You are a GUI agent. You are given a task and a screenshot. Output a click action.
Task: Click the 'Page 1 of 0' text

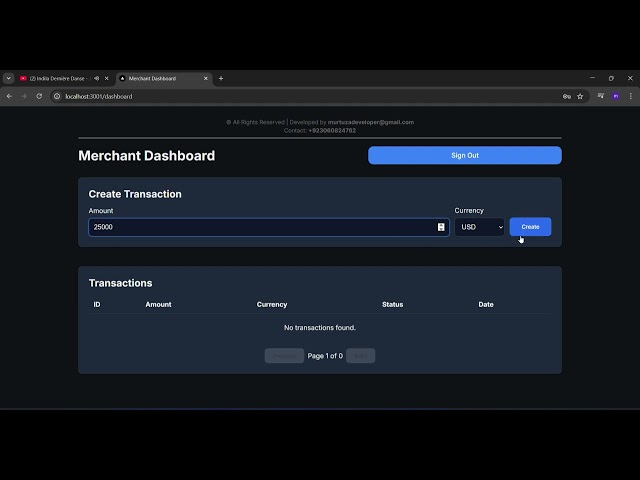[x=325, y=356]
